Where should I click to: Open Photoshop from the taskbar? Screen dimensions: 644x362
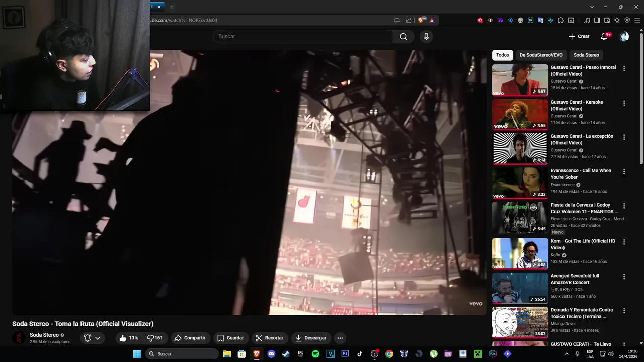pos(345,354)
